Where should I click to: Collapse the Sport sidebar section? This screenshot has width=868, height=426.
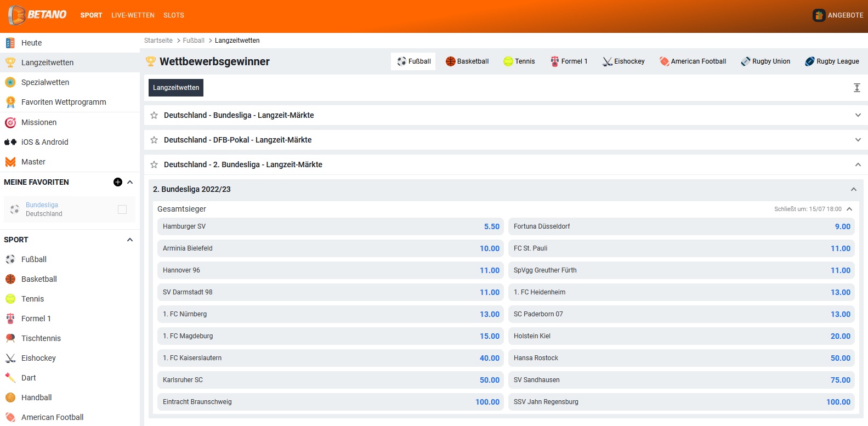click(x=130, y=240)
